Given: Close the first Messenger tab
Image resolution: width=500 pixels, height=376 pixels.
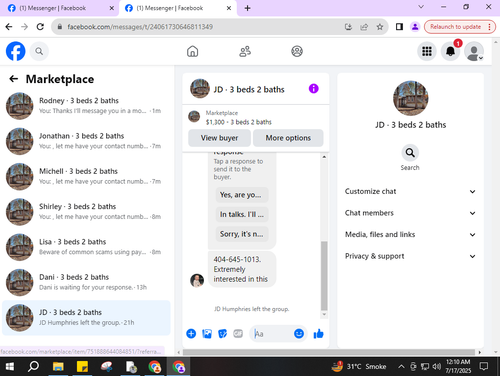Looking at the screenshot, I should point(112,8).
